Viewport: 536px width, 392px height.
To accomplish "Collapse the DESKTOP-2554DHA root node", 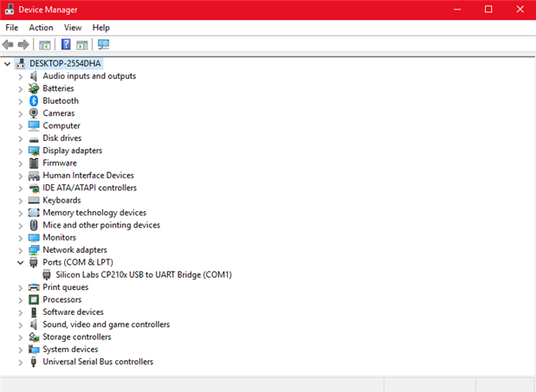I will coord(7,63).
